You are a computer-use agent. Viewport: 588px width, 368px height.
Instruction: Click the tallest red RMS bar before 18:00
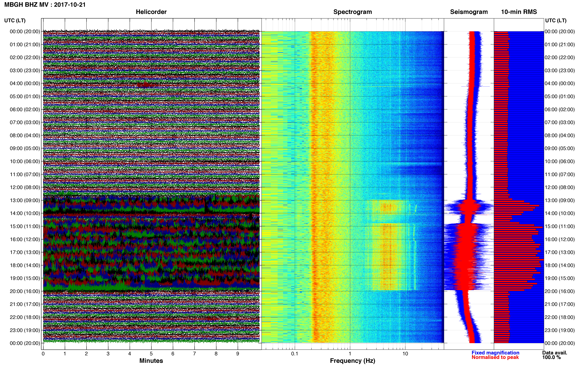pos(519,260)
